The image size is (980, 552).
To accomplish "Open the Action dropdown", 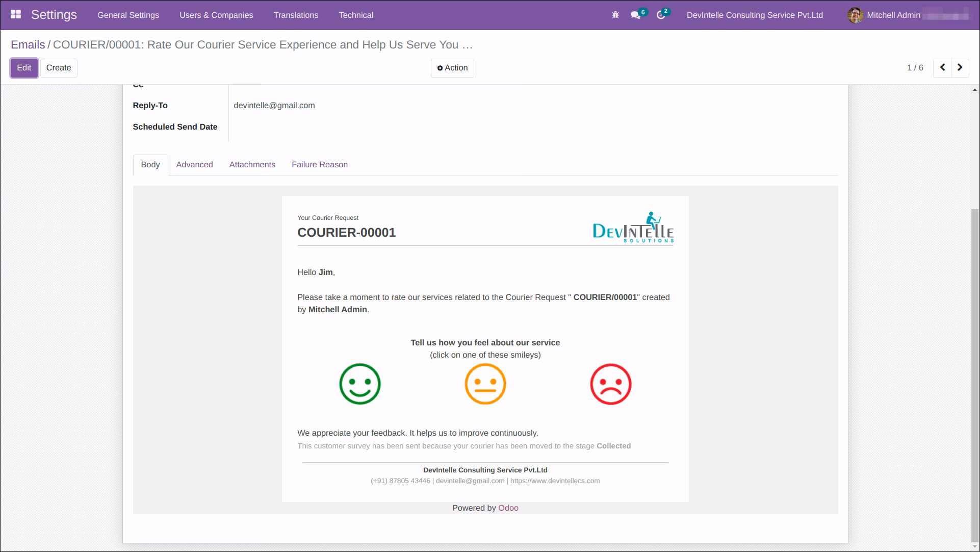I will (452, 68).
